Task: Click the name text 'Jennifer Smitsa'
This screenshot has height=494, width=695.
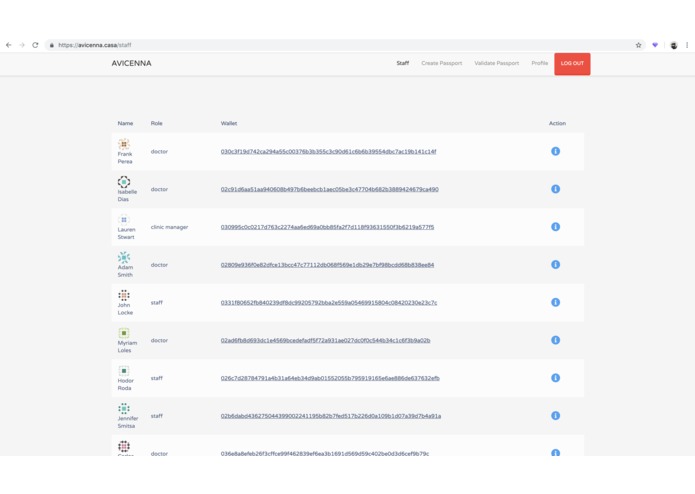Action: click(128, 422)
